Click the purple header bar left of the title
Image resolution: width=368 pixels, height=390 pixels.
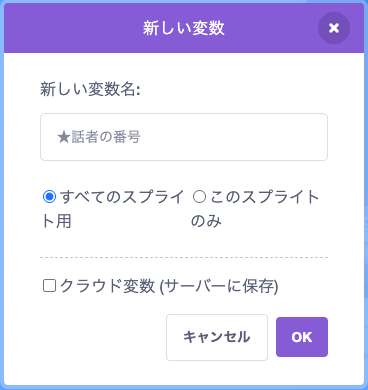(73, 28)
